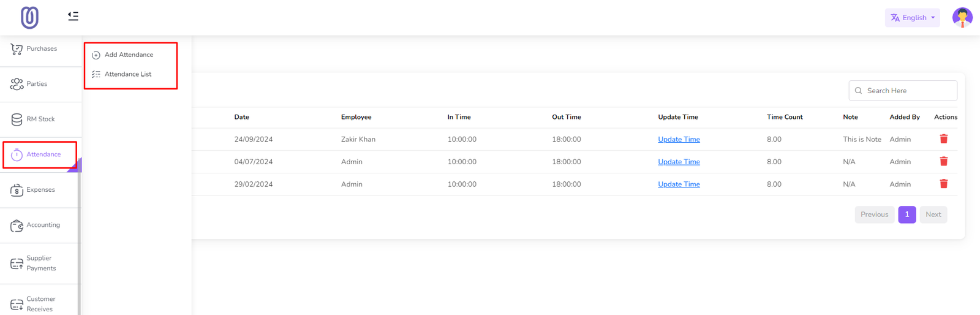Click the sidebar collapse toggle icon

click(73, 16)
